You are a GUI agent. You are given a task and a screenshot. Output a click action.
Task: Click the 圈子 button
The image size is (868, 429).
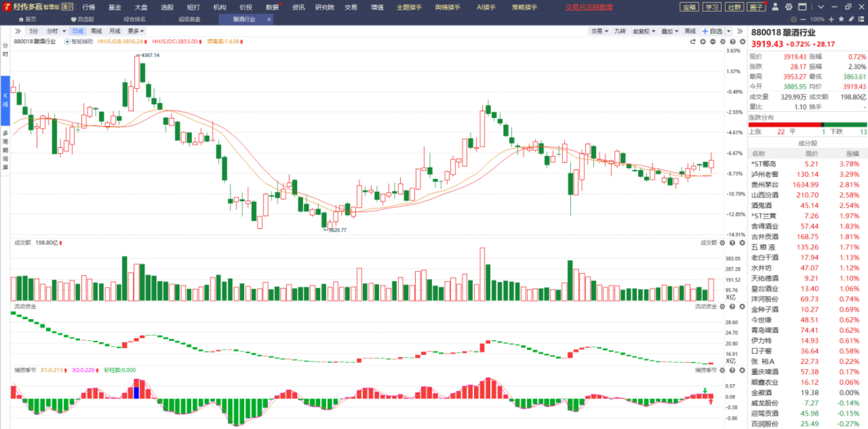756,7
